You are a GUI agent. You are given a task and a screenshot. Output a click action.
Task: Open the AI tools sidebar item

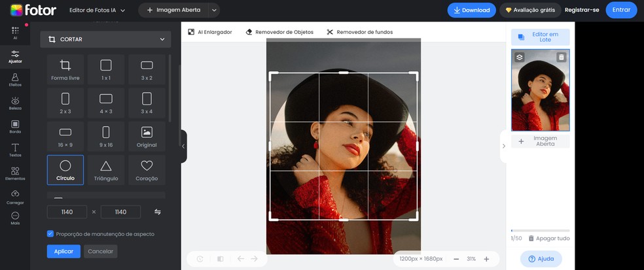point(15,33)
